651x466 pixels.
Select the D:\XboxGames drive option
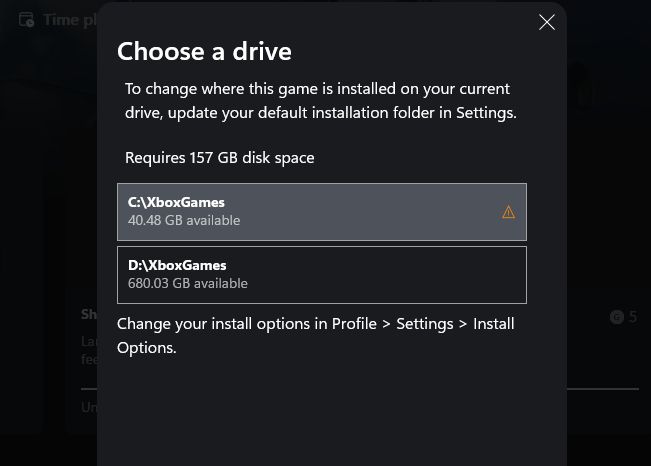pyautogui.click(x=322, y=275)
